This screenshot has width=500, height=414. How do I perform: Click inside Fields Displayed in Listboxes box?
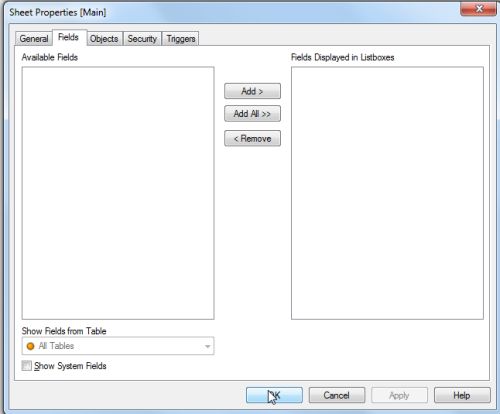click(387, 193)
